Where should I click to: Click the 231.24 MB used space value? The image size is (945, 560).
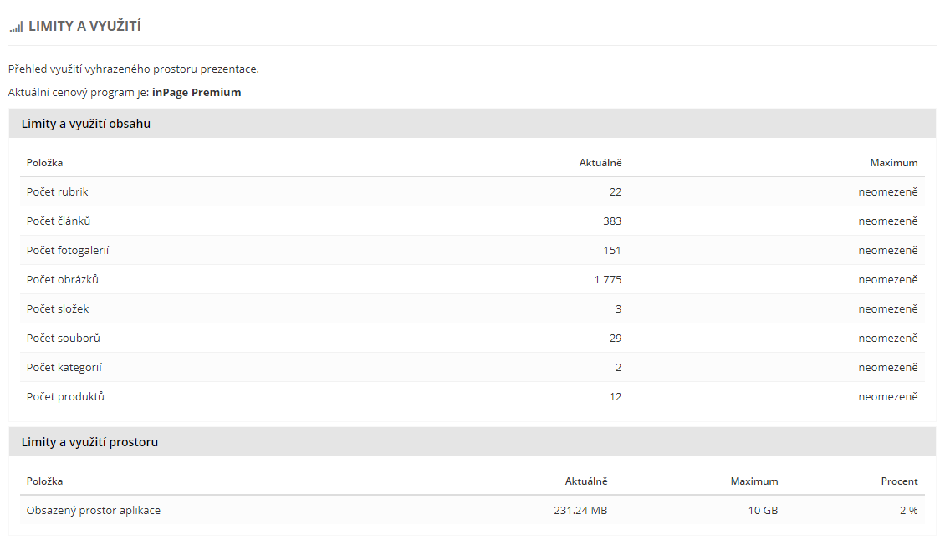pyautogui.click(x=580, y=510)
